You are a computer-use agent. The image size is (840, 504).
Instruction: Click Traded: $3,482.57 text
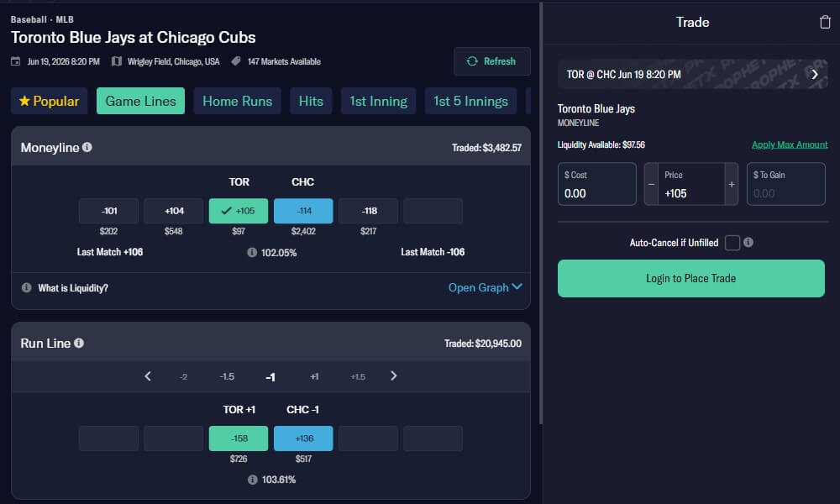486,147
